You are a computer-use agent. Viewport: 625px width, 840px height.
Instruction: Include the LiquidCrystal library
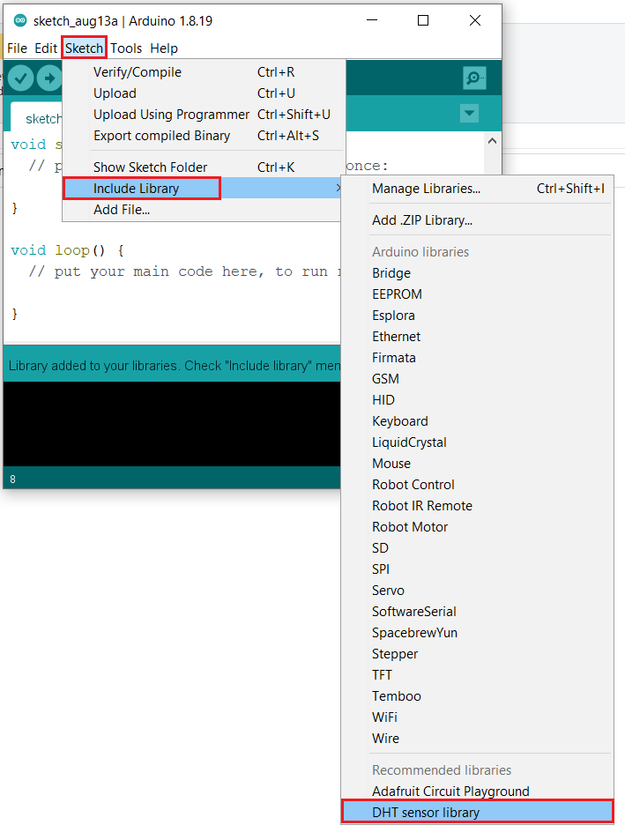[x=477, y=442]
